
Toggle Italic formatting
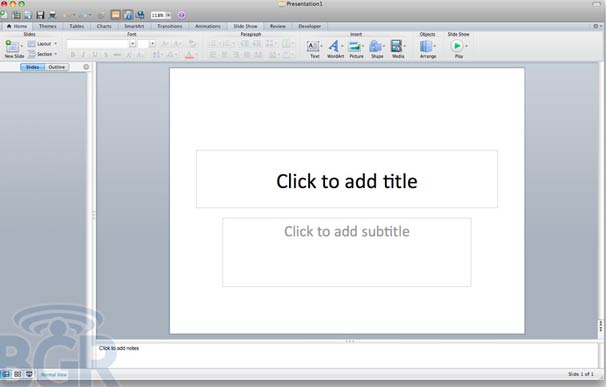pyautogui.click(x=83, y=55)
